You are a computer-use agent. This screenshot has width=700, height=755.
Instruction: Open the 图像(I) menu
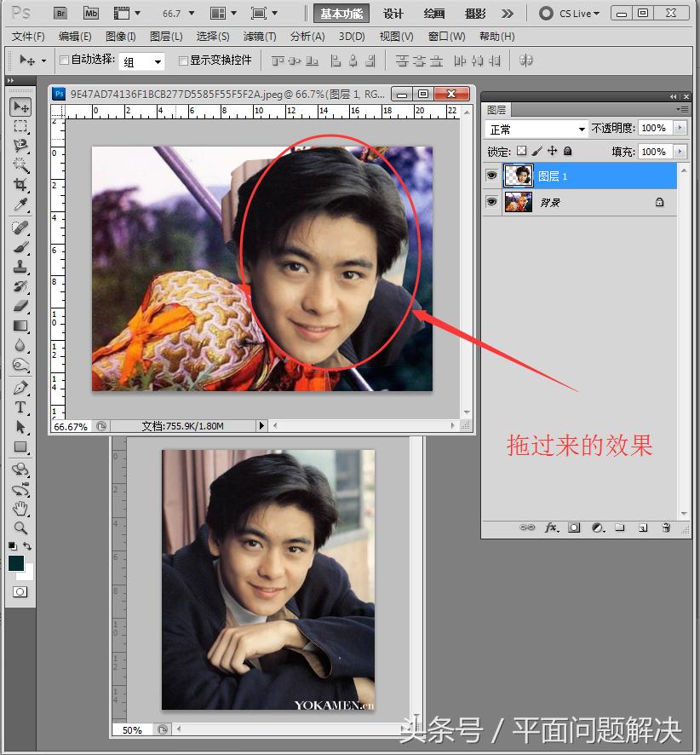[x=121, y=37]
